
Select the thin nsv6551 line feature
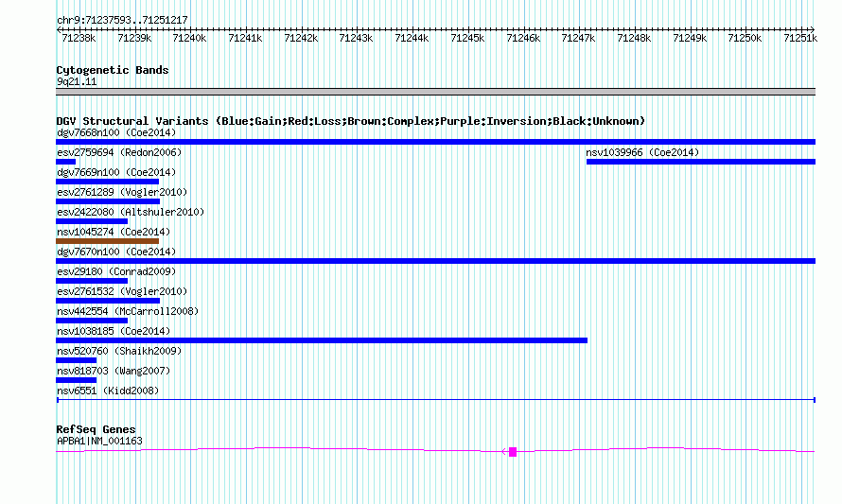click(x=436, y=400)
